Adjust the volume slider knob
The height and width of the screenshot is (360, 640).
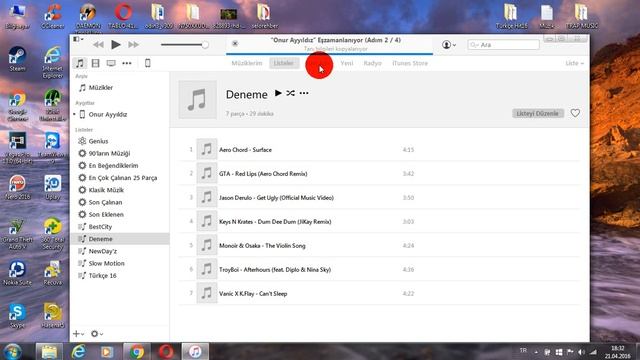205,44
